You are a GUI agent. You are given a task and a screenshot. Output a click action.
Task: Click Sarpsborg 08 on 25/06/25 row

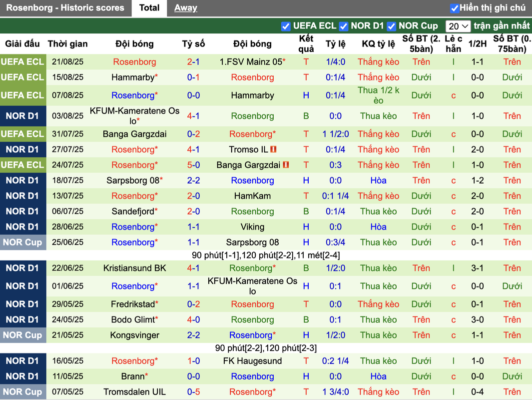point(252,242)
